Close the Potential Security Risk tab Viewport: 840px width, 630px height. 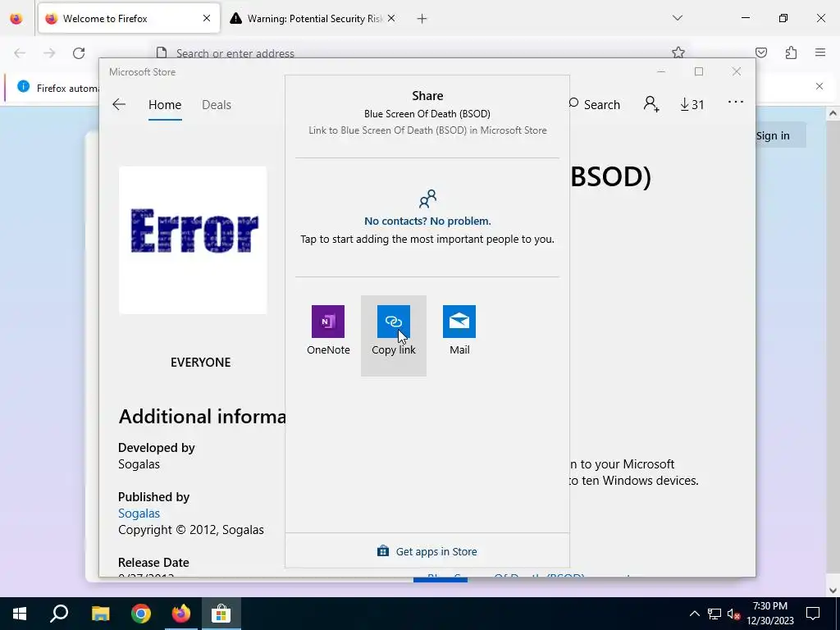tap(391, 18)
